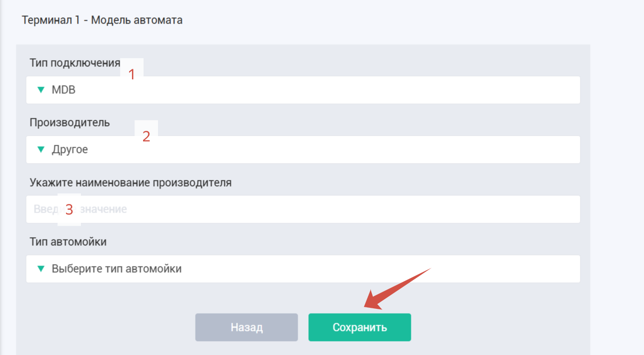Click the Тип подключения label
Viewport: 644px width, 355px height.
point(75,63)
